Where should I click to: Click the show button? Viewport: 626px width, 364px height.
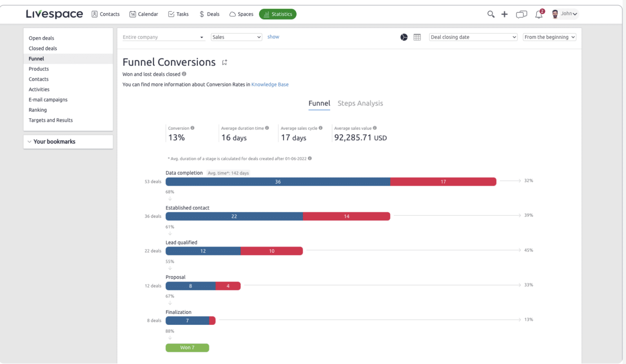point(273,37)
